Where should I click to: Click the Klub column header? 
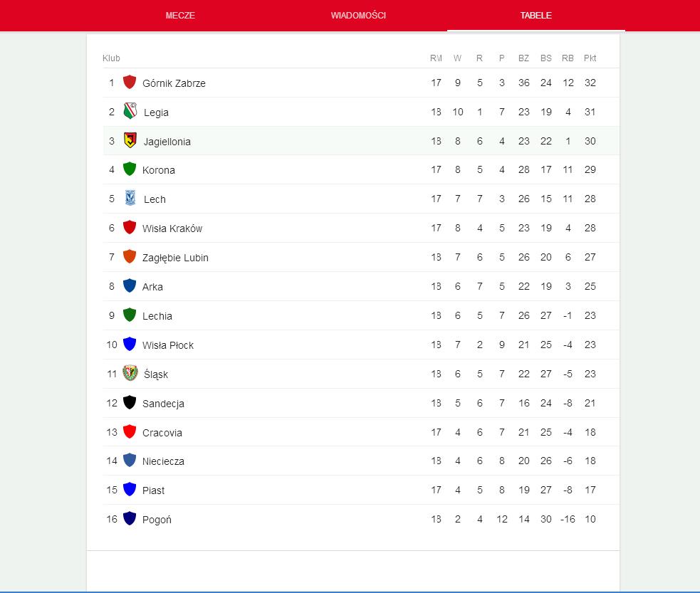[x=111, y=58]
